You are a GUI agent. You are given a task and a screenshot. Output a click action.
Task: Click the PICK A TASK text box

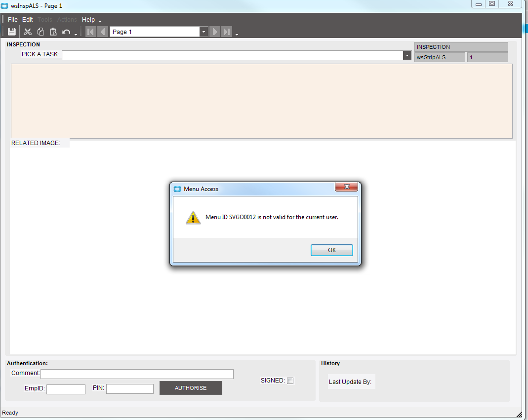[233, 55]
